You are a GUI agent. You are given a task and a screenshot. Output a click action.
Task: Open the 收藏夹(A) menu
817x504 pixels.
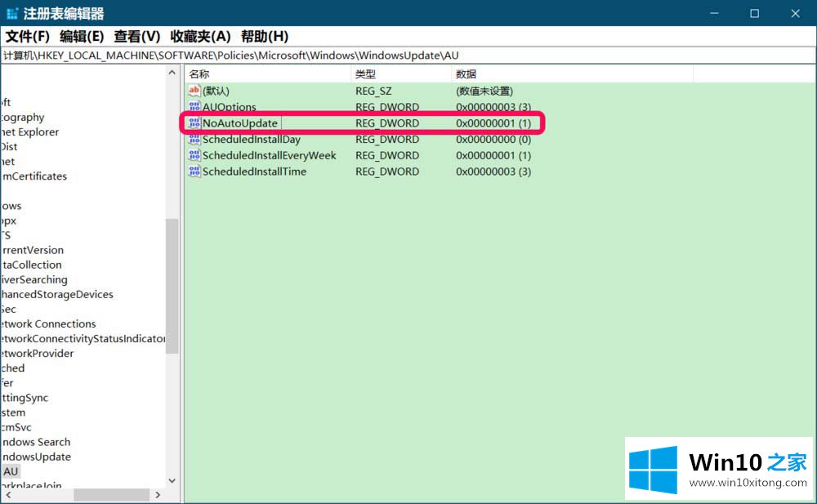(200, 37)
